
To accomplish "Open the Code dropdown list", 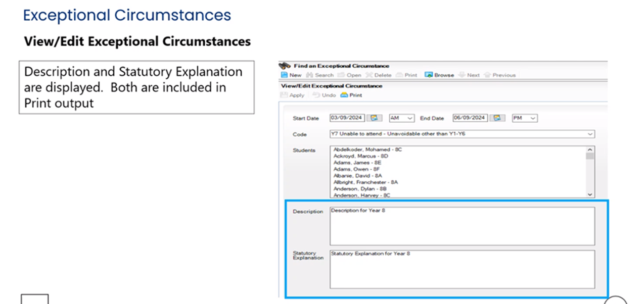I will 590,134.
